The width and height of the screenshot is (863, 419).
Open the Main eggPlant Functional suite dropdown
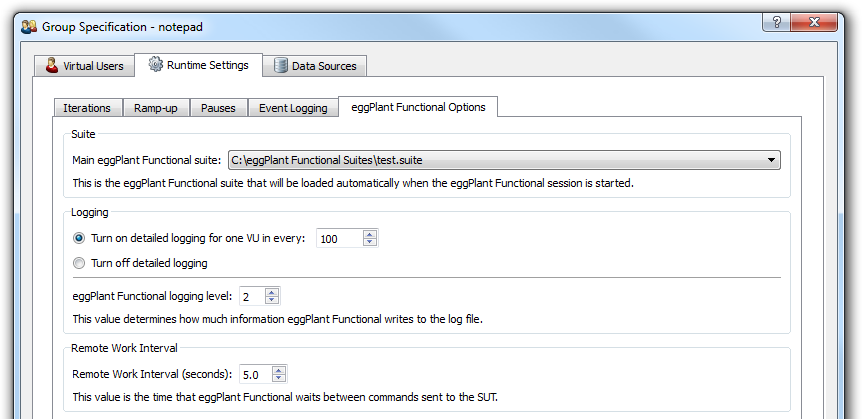click(771, 160)
